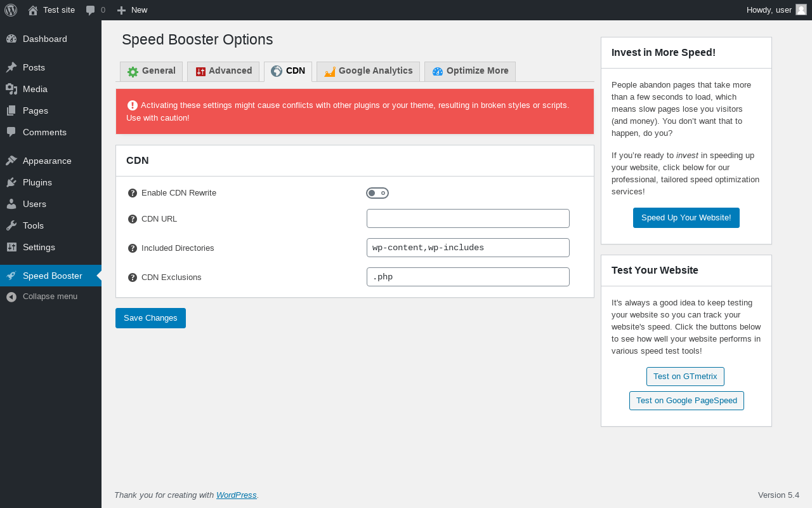The width and height of the screenshot is (812, 508).
Task: Open the New content dropdown
Action: pos(132,10)
